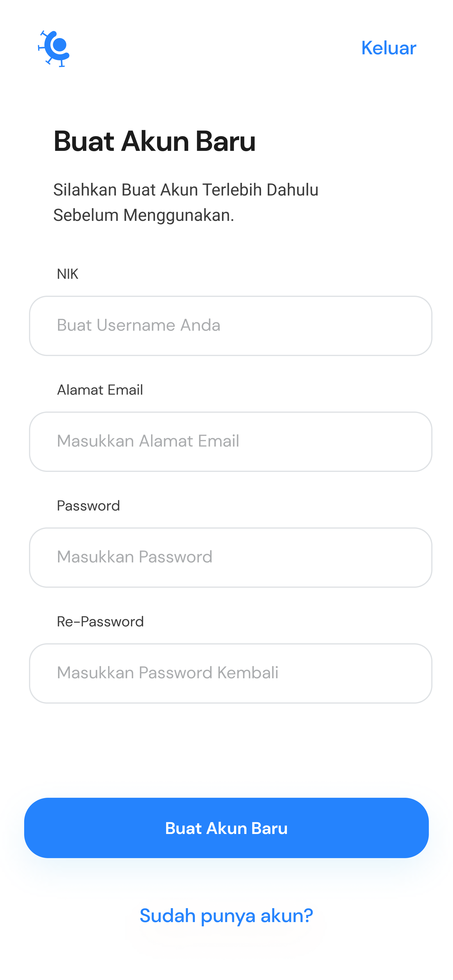Submit with the blue Buat Akun Baru button

[x=226, y=828]
